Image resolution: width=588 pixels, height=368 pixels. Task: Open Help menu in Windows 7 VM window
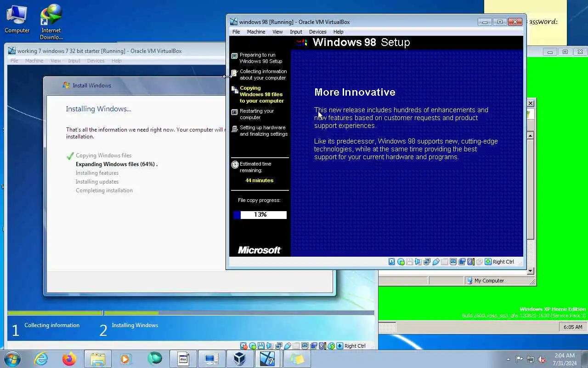(117, 61)
